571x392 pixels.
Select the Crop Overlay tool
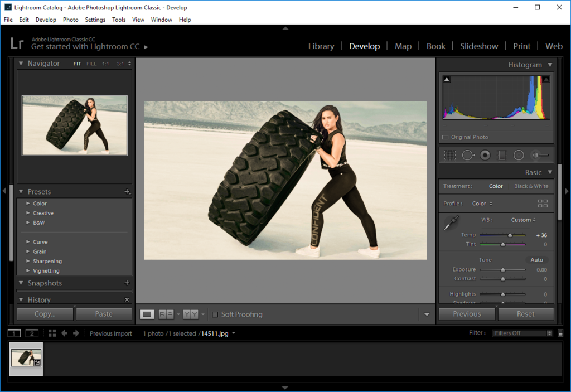click(449, 156)
